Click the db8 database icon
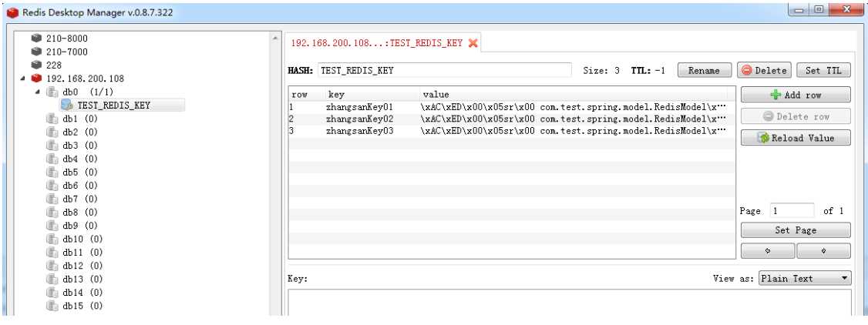Viewport: 868px width, 325px height. pyautogui.click(x=52, y=213)
